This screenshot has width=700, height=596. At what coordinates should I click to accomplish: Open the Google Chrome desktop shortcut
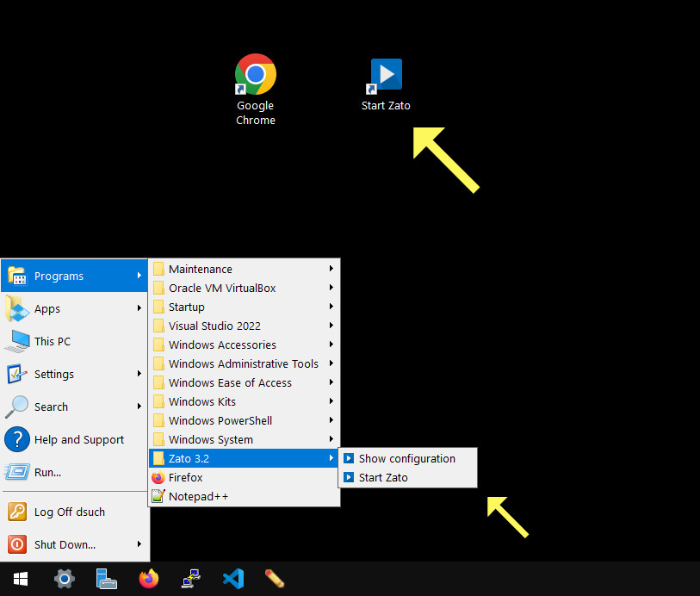(256, 90)
